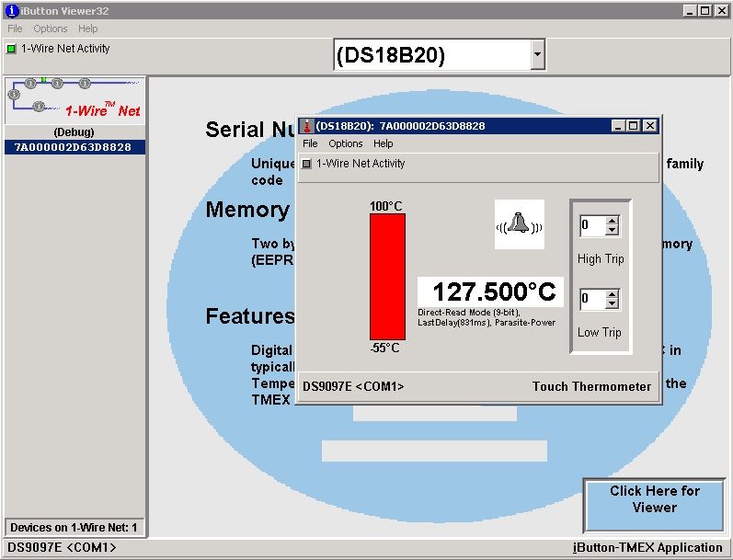
Task: Click the red temperature bar gauge
Action: point(387,277)
